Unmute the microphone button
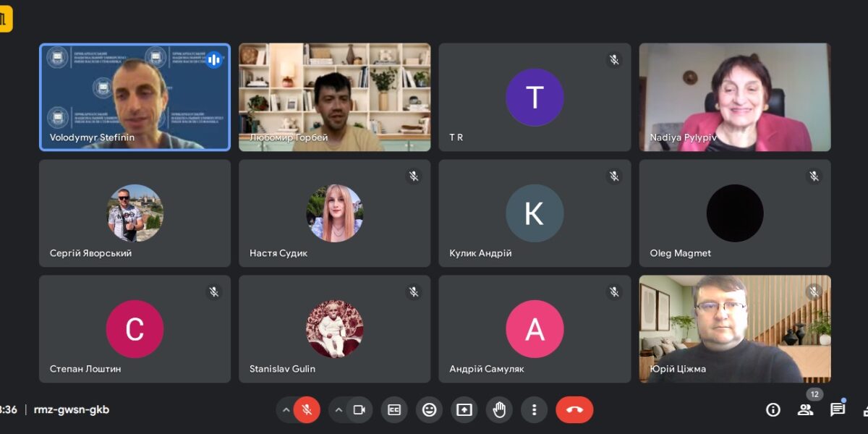 click(307, 410)
